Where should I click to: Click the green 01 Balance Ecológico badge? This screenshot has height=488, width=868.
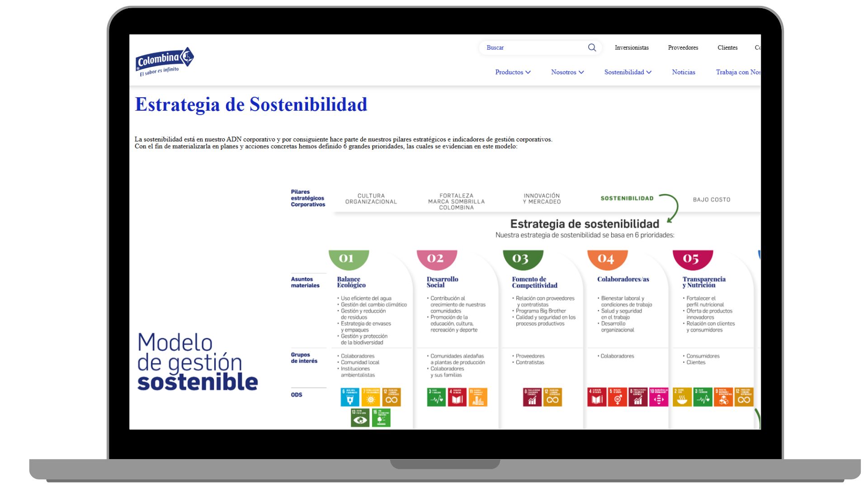tap(348, 259)
